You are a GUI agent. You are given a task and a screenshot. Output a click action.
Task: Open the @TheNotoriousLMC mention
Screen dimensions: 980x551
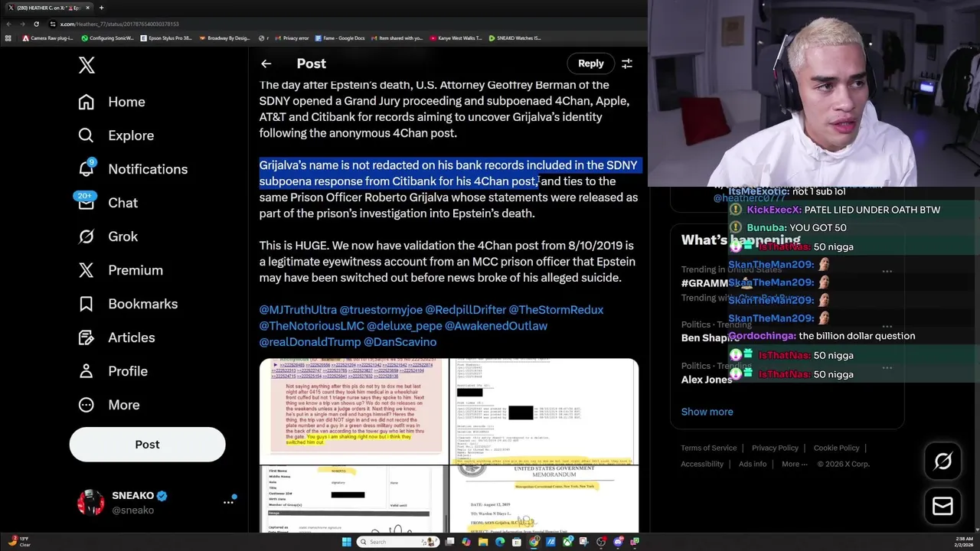312,326
